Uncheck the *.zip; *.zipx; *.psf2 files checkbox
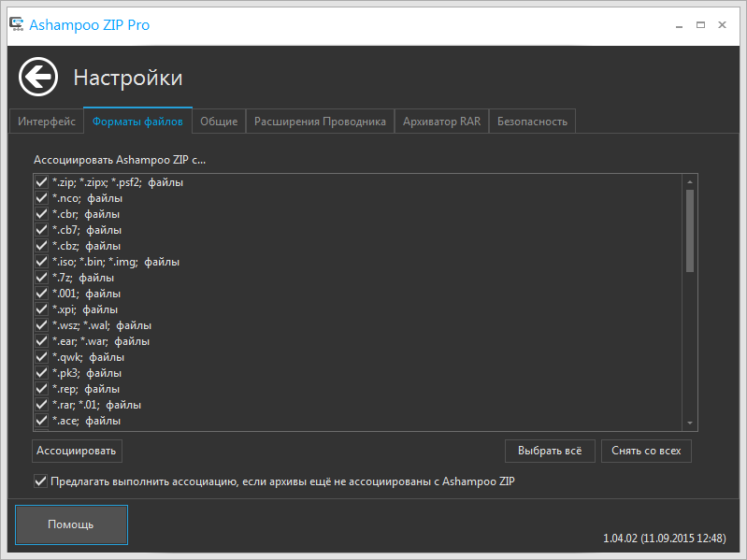The width and height of the screenshot is (747, 560). point(41,182)
